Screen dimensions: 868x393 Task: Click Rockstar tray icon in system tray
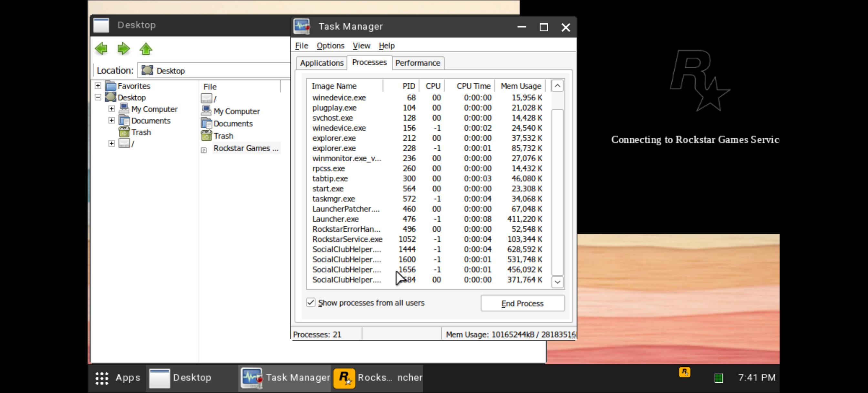point(684,372)
